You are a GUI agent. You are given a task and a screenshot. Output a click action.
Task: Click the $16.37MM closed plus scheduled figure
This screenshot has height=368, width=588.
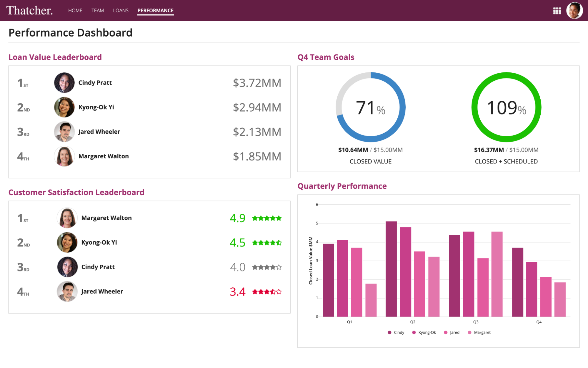point(489,150)
